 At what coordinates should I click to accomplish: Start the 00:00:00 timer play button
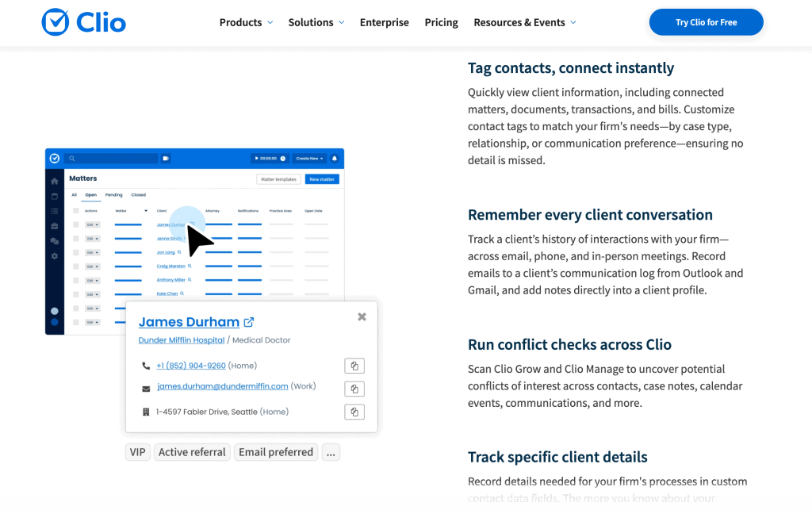click(256, 159)
